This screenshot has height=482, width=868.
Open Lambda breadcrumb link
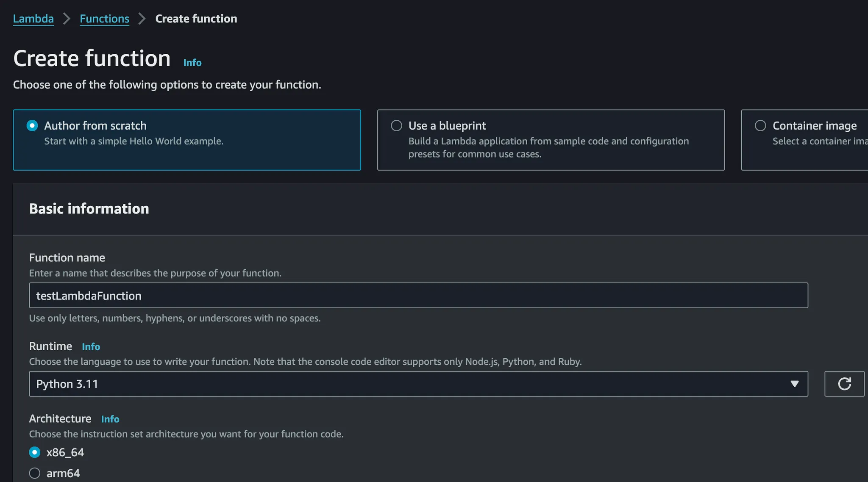pos(33,19)
